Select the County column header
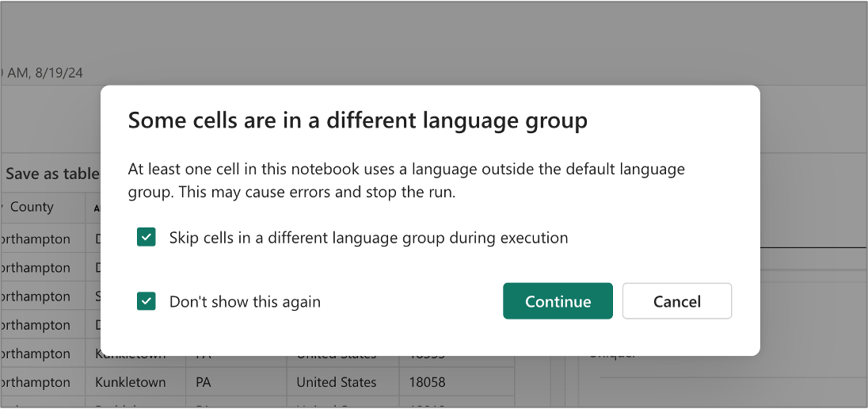The height and width of the screenshot is (409, 868). coord(32,207)
